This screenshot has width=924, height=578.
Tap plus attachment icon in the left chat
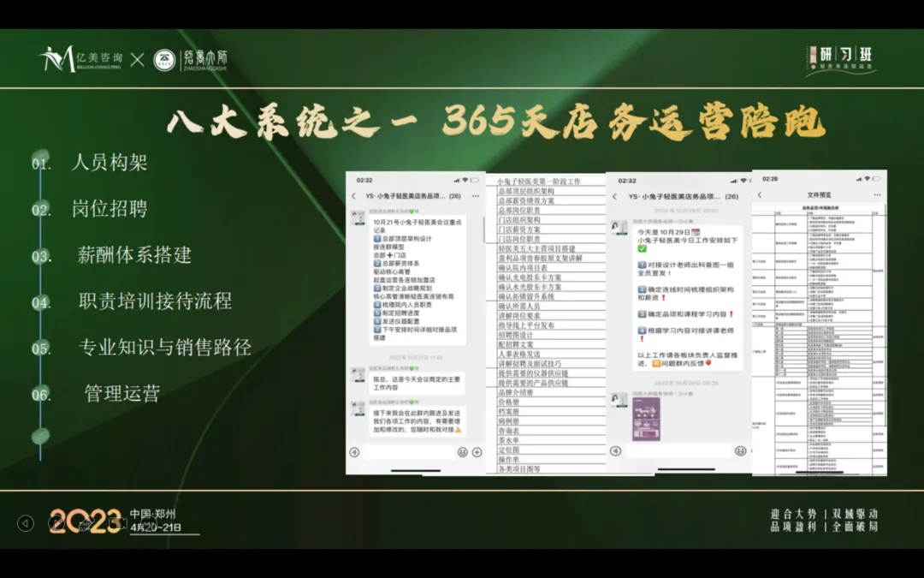(477, 452)
